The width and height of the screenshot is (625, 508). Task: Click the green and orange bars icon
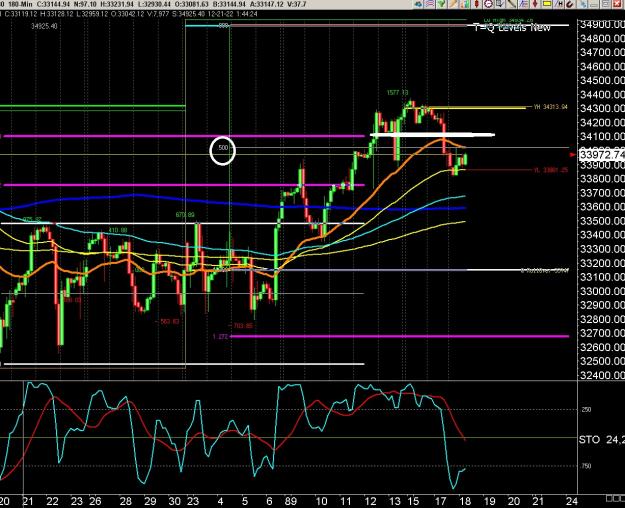[465, 4]
